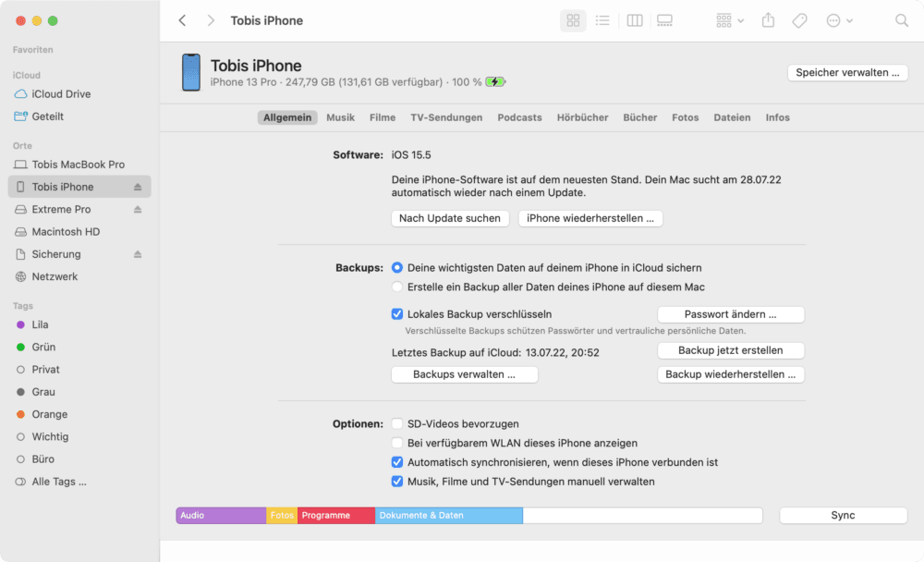Viewport: 924px width, 562px height.
Task: Click Backup jetzt erstellen
Action: pos(731,350)
